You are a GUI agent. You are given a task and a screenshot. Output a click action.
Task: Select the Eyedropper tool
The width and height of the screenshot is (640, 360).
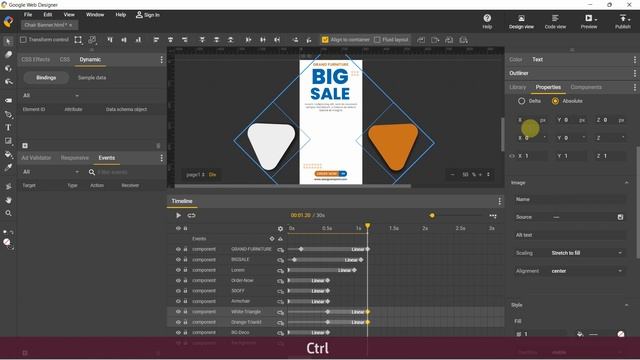tap(8, 167)
